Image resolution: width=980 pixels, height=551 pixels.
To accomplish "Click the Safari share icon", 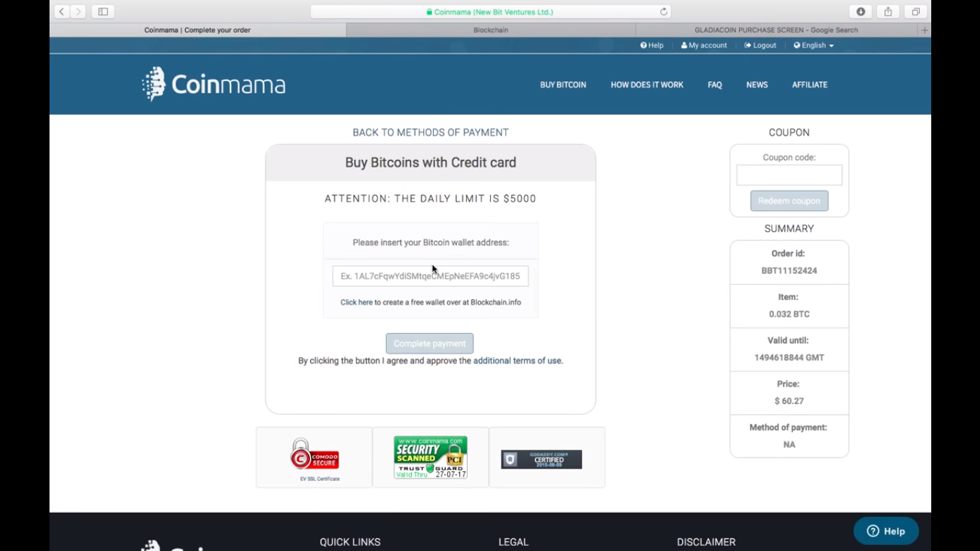I will pos(888,11).
